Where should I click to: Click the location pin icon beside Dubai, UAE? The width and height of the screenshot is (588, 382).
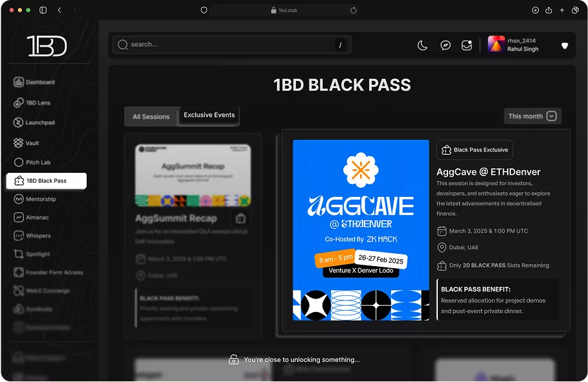(442, 247)
